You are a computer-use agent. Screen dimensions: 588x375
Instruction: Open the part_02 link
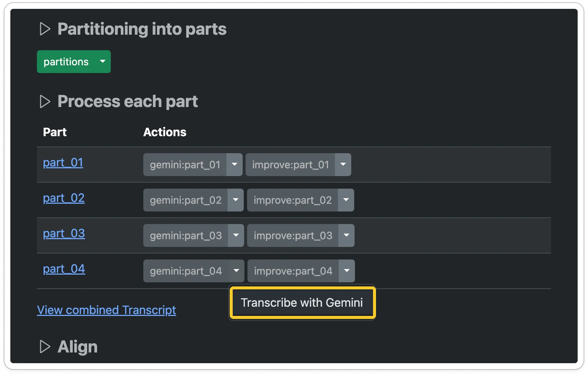point(64,198)
